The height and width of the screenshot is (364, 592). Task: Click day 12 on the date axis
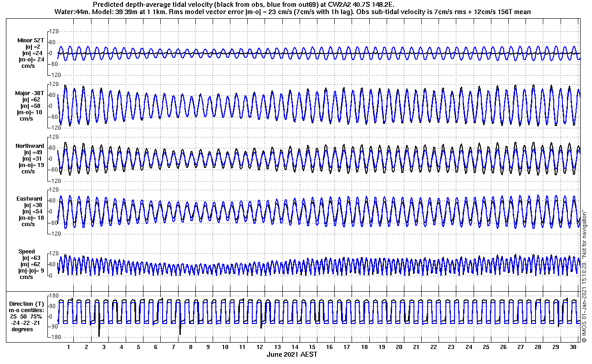click(x=260, y=347)
